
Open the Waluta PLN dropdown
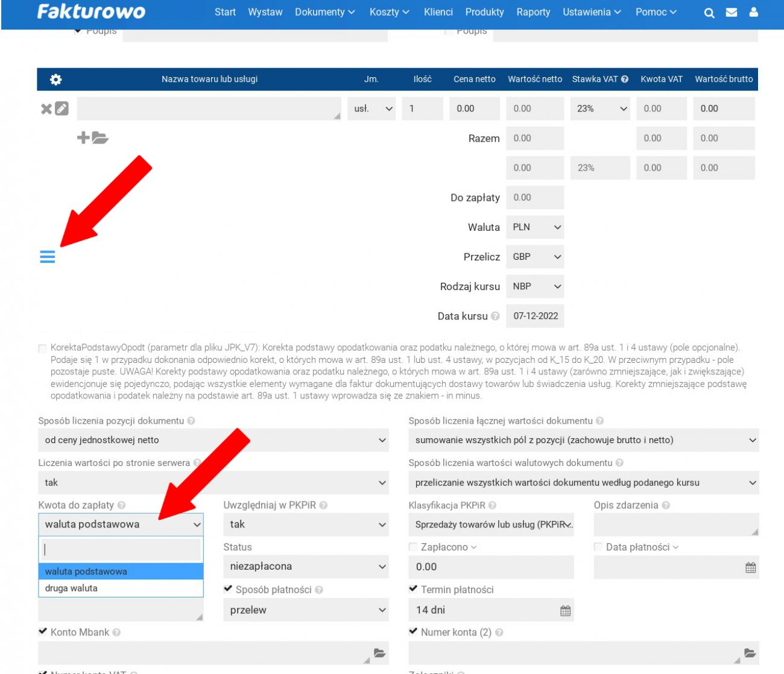tap(536, 227)
